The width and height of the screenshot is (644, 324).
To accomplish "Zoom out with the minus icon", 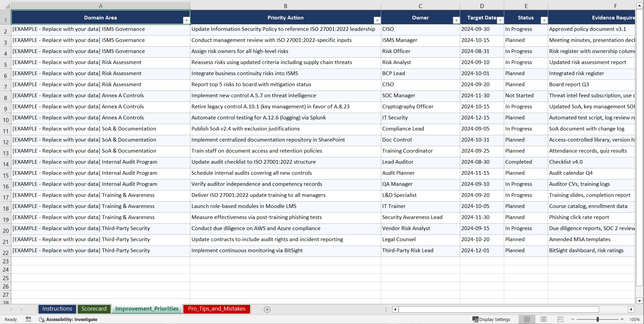I will tap(573, 319).
